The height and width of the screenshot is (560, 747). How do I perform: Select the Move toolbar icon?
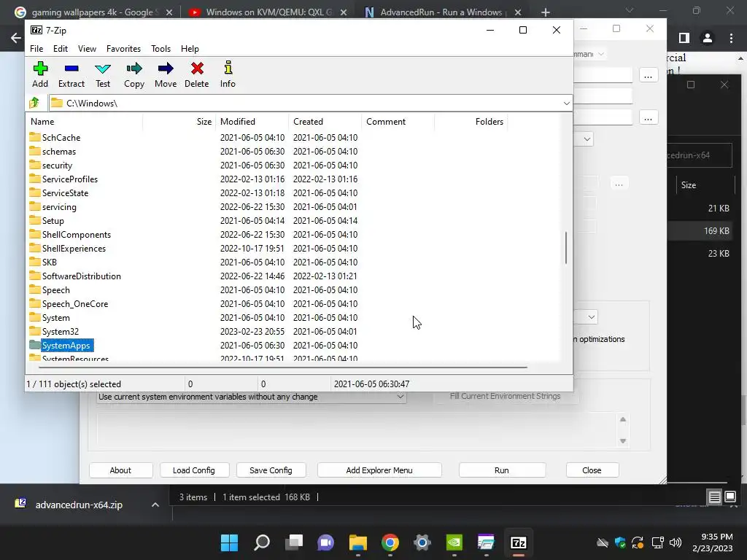166,74
